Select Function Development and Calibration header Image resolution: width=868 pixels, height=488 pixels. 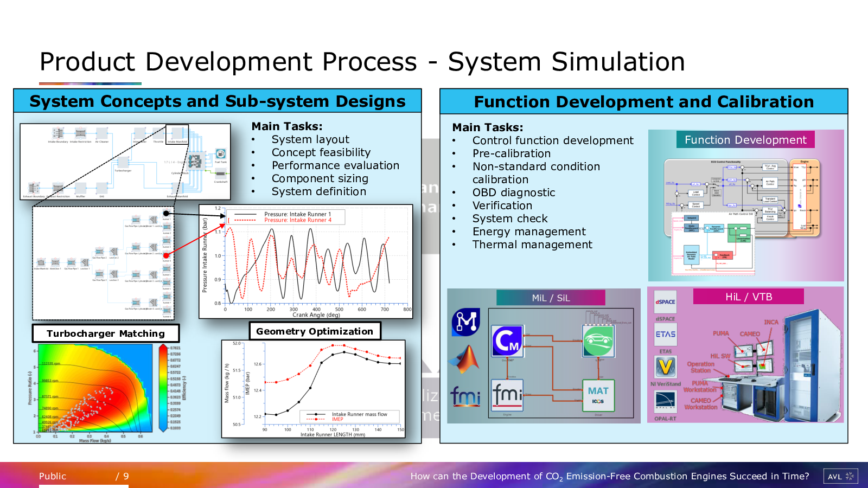coord(644,101)
